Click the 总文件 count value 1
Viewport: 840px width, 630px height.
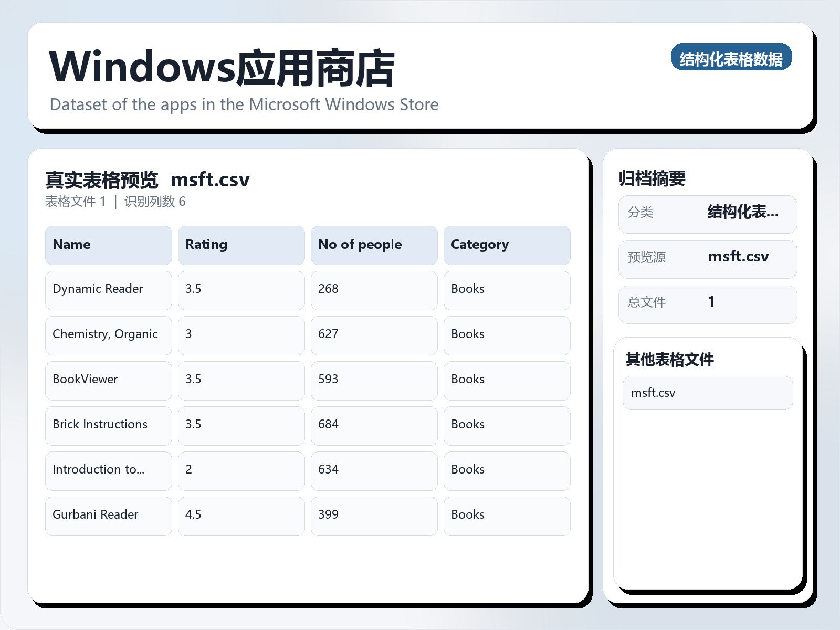coord(711,302)
